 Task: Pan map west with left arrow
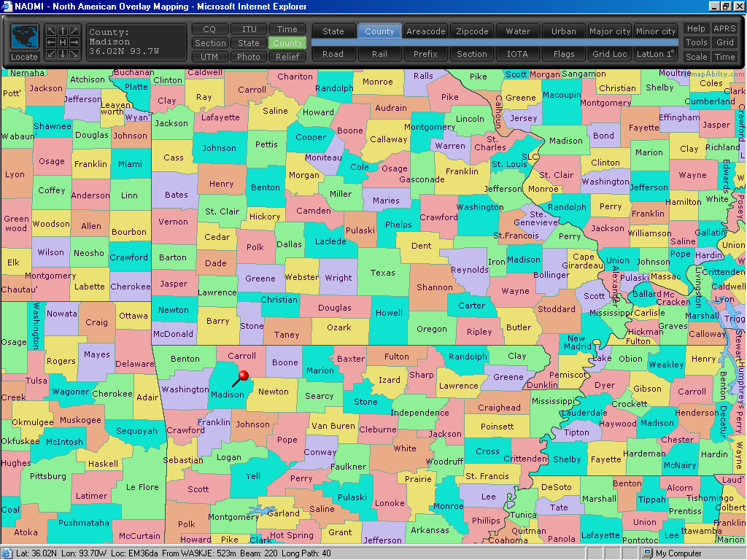pos(51,42)
